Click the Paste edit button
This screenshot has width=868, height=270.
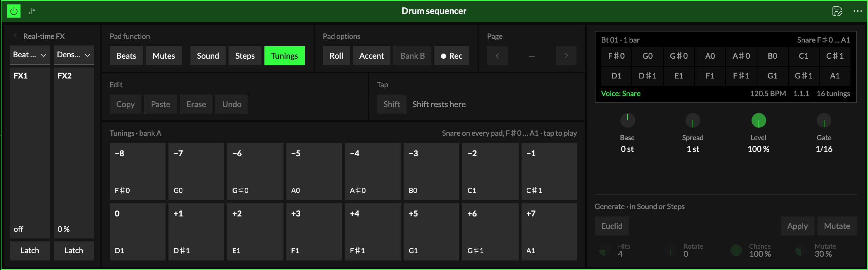pyautogui.click(x=161, y=104)
